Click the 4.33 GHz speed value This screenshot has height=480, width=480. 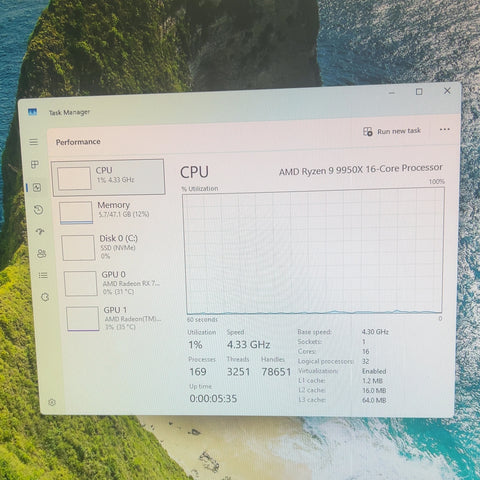click(248, 344)
